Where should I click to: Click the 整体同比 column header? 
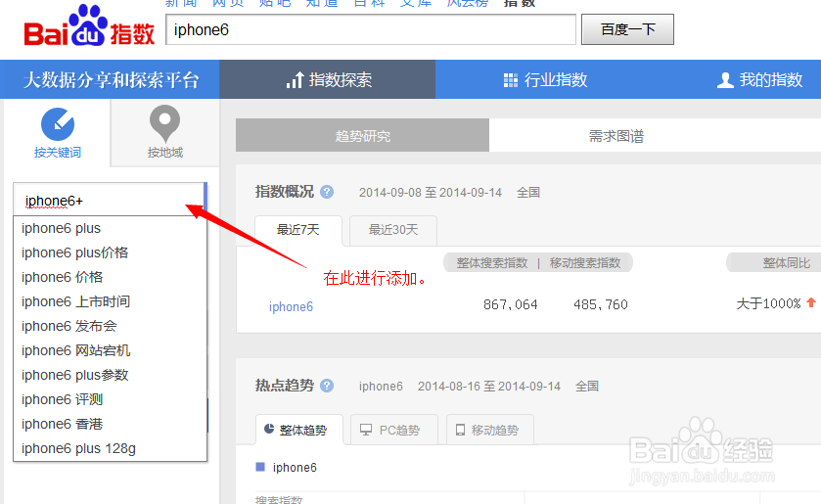[x=786, y=263]
